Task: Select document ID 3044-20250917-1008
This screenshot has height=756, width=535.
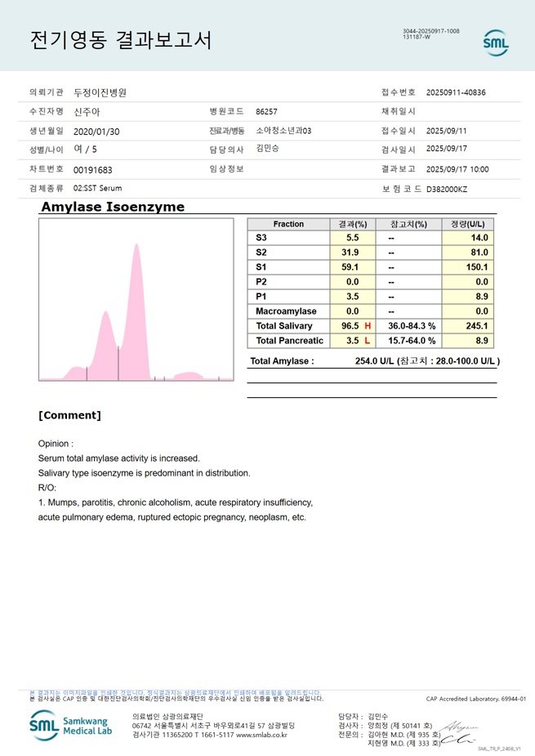Action: click(x=431, y=31)
